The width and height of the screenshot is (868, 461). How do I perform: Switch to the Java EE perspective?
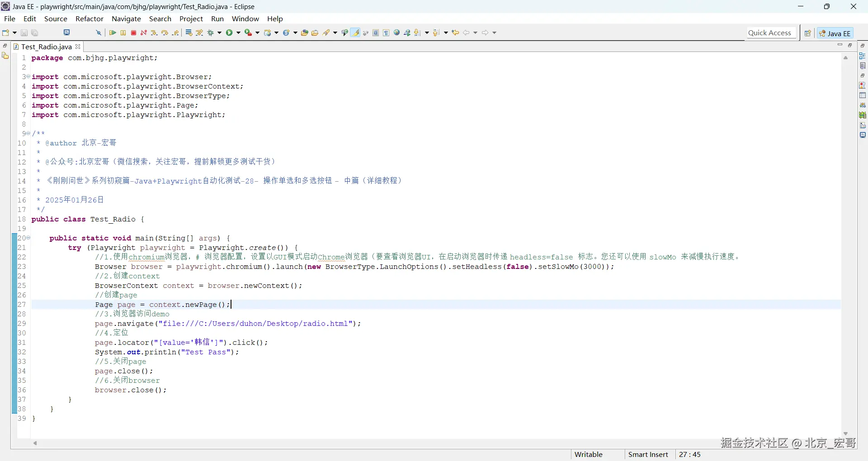(x=835, y=33)
